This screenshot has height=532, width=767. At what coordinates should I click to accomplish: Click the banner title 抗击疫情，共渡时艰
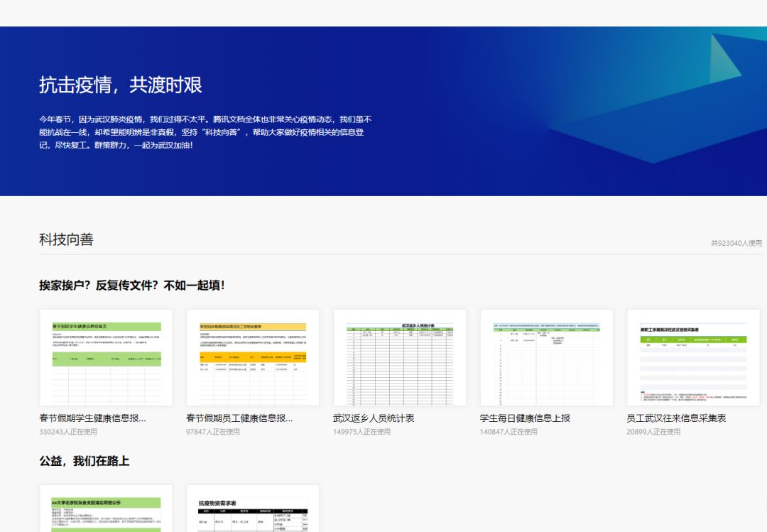[120, 85]
